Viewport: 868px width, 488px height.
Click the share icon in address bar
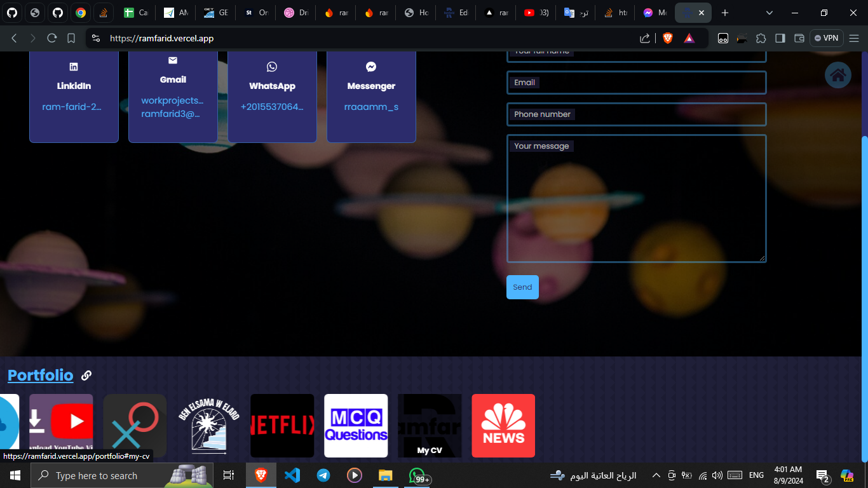tap(645, 38)
